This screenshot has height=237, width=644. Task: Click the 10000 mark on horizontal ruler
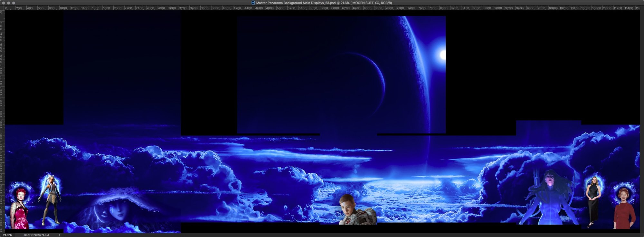[x=553, y=8]
